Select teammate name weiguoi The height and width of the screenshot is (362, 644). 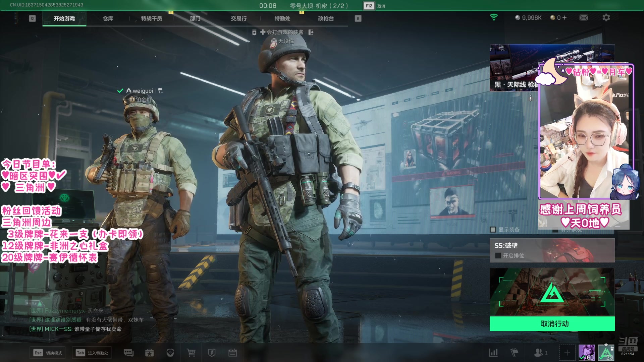143,91
